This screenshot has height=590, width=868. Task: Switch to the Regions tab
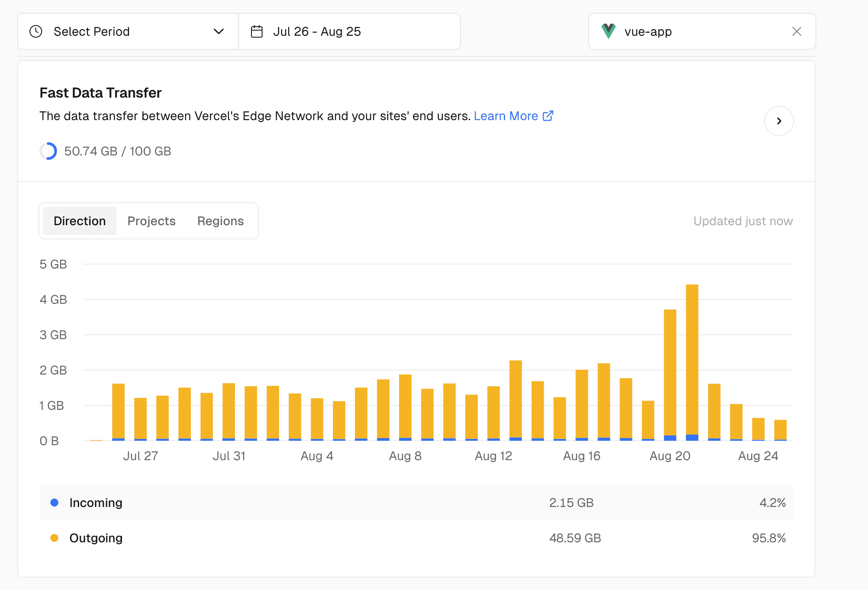coord(221,221)
